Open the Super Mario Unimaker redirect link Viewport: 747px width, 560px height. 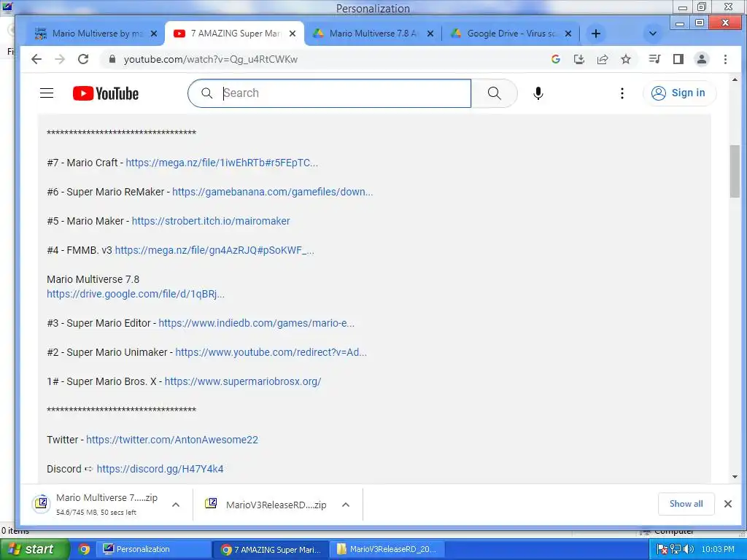(271, 352)
